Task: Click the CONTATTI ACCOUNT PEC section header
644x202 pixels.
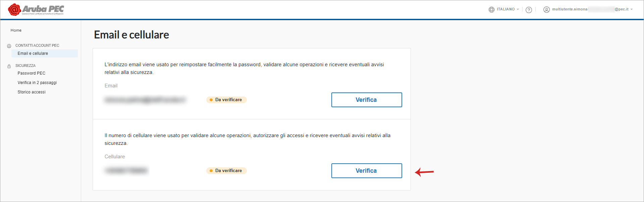Action: [37, 45]
